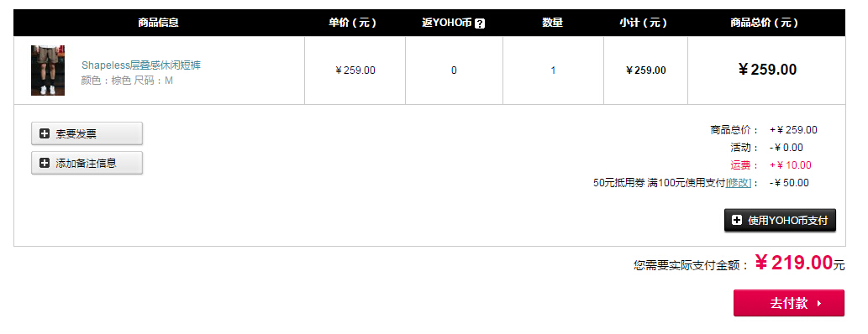Click 修改 to change the coupon
Image resolution: width=868 pixels, height=334 pixels.
(739, 182)
